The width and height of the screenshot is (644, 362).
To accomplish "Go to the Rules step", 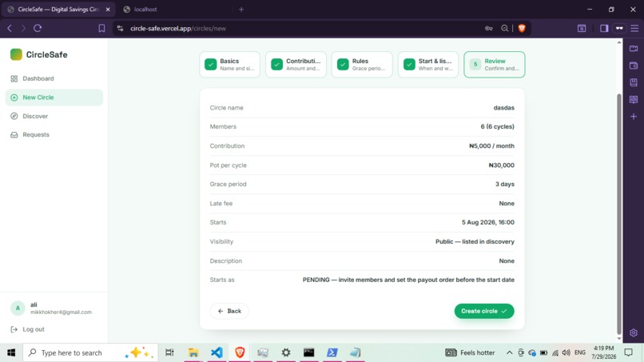I will [362, 65].
